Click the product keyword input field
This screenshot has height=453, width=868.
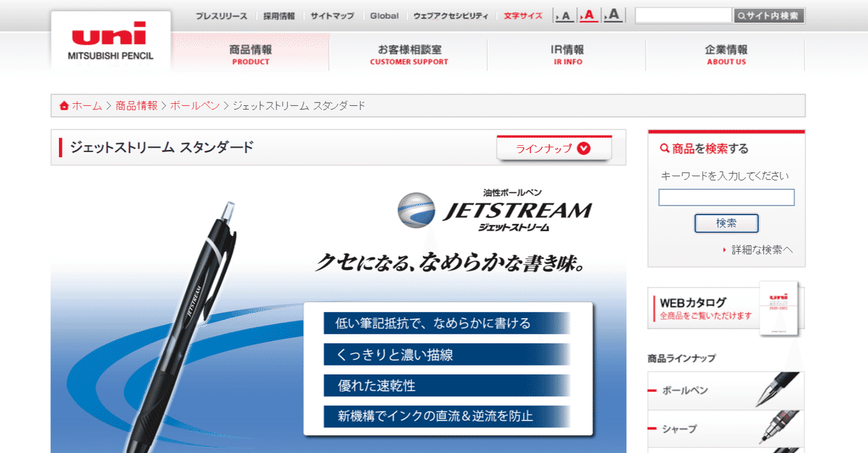[x=726, y=197]
